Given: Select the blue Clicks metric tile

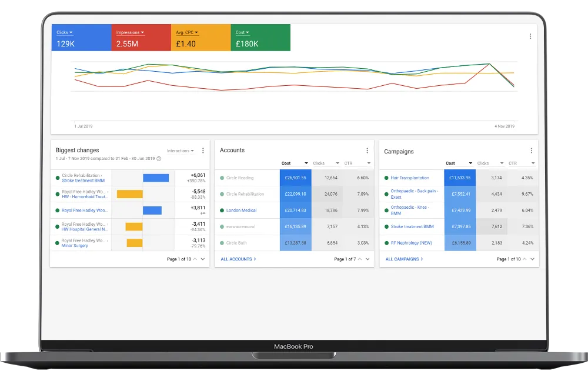Looking at the screenshot, I should point(81,38).
